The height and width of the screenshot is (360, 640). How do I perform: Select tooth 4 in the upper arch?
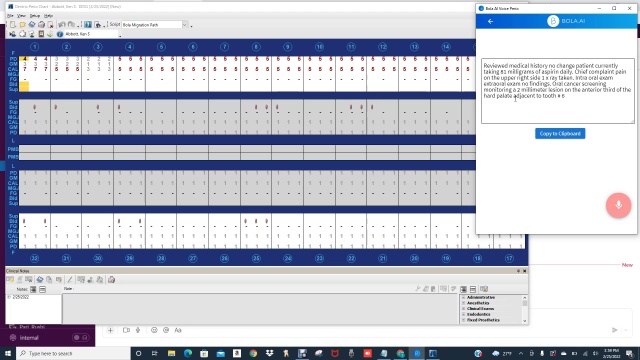pyautogui.click(x=129, y=47)
